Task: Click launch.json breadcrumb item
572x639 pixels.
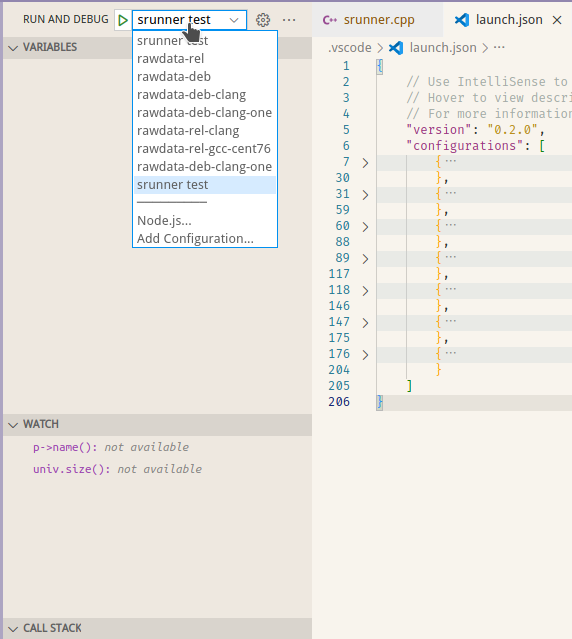Action: 443,48
